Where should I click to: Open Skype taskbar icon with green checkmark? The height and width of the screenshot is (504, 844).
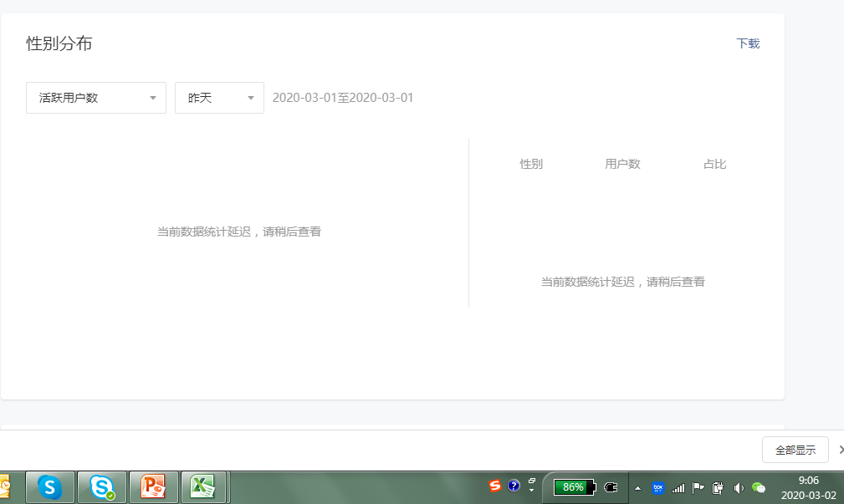click(102, 487)
